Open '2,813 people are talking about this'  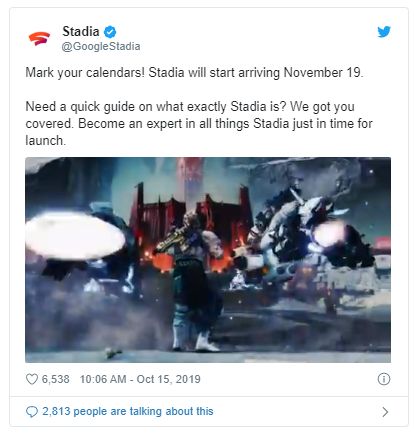click(x=128, y=411)
